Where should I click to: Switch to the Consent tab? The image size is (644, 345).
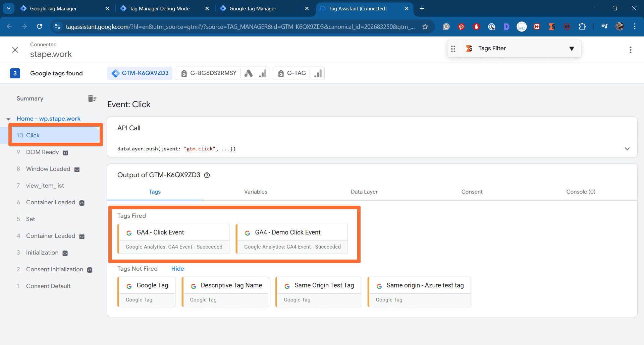(x=472, y=192)
